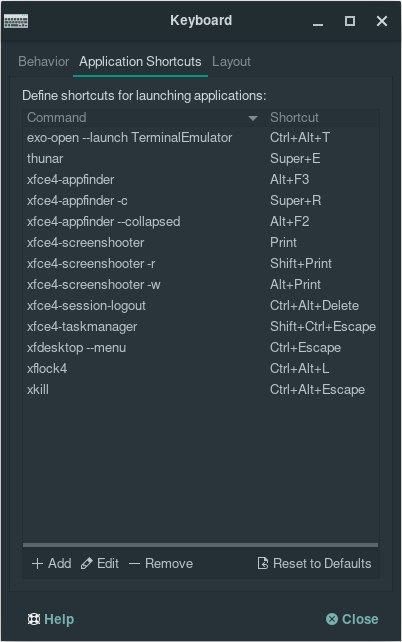Open the Layout tab

pyautogui.click(x=231, y=61)
